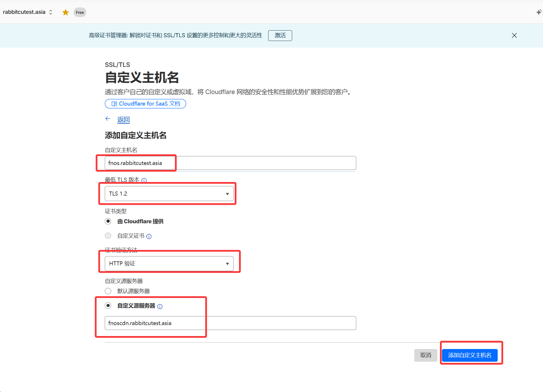Submit with 添加自定义主机名 button

pyautogui.click(x=469, y=355)
